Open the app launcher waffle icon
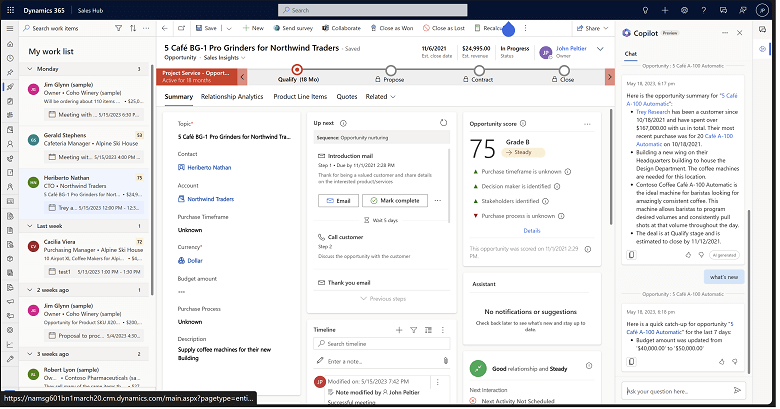 coord(10,10)
